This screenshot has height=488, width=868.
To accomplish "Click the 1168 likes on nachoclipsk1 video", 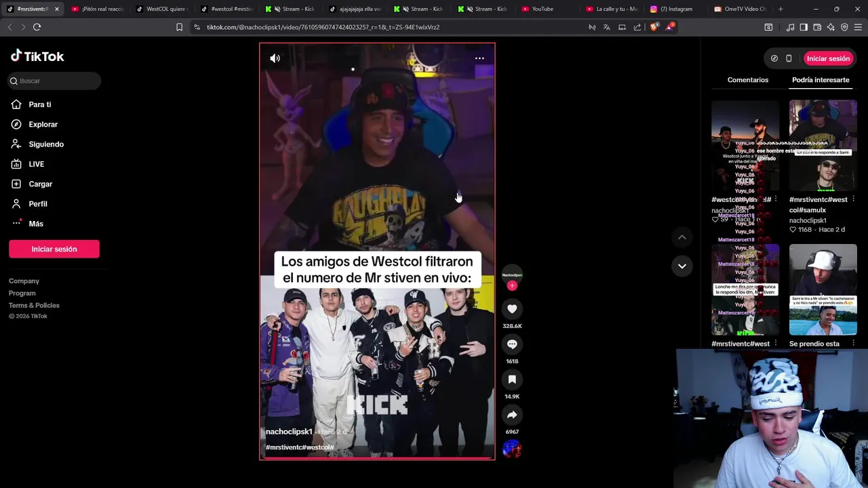I will pyautogui.click(x=801, y=230).
